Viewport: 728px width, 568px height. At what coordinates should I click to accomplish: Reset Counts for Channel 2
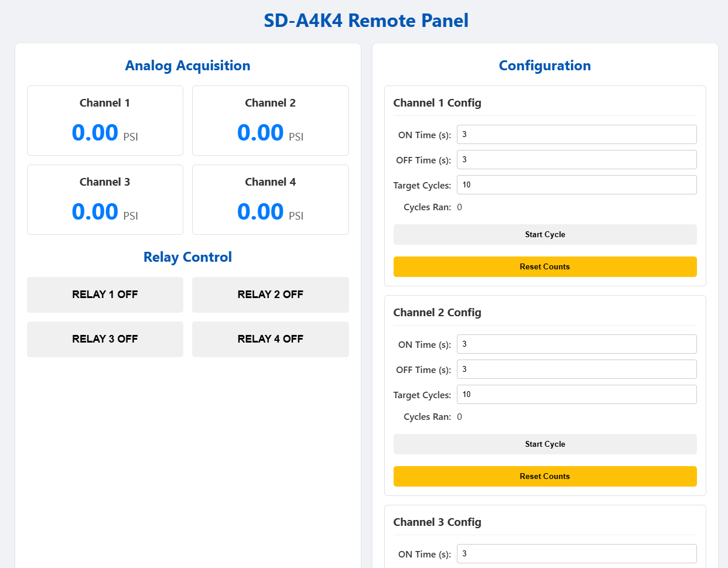pos(545,476)
